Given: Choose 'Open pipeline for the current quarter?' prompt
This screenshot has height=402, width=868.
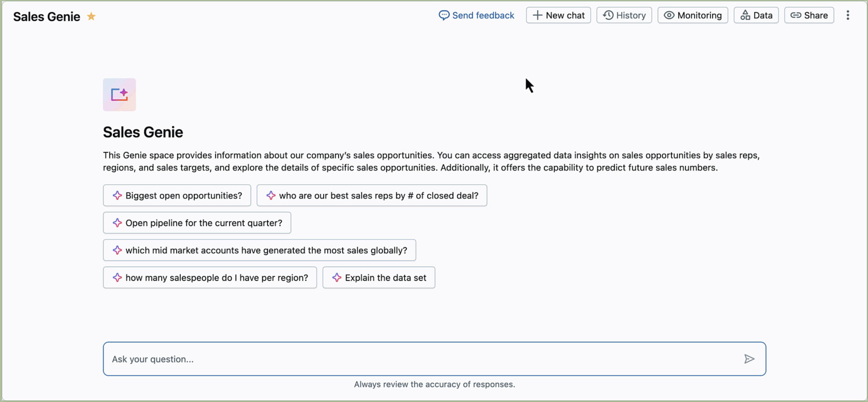Looking at the screenshot, I should [197, 223].
